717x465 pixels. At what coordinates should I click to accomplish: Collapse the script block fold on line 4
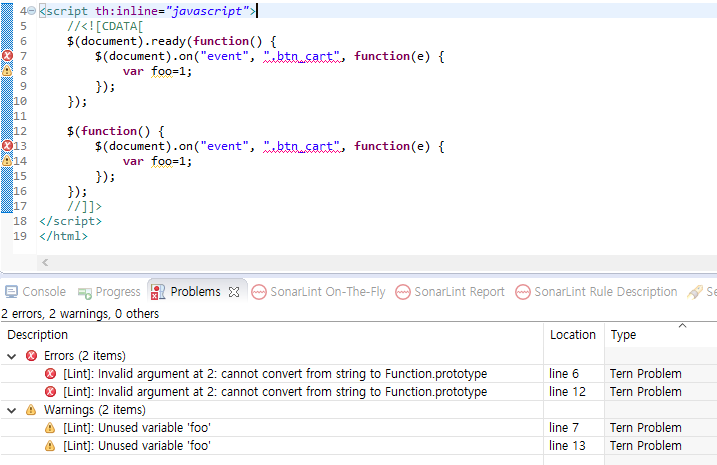32,11
